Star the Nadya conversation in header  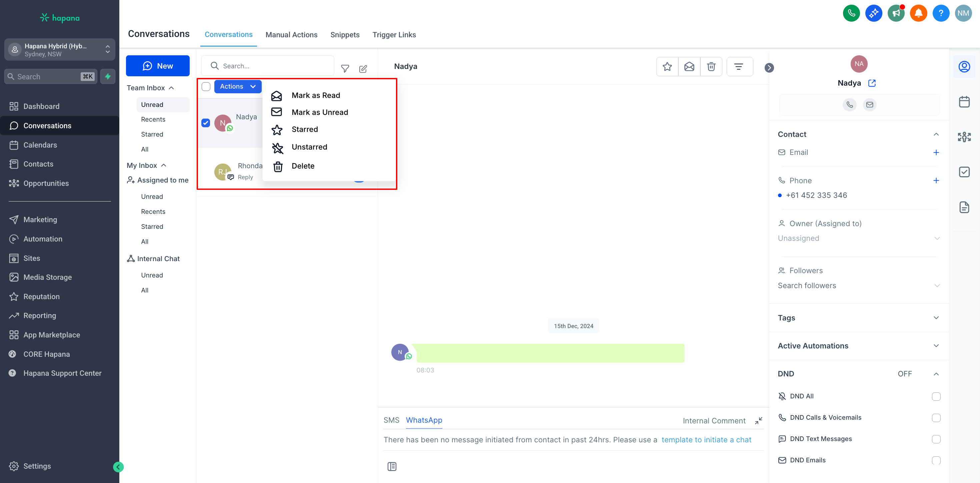tap(667, 67)
